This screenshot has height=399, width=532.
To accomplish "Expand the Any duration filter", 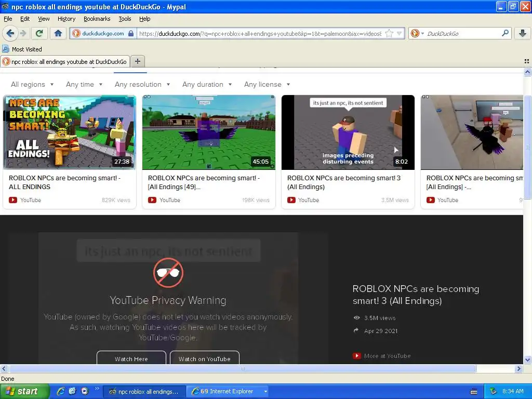I will [x=207, y=84].
